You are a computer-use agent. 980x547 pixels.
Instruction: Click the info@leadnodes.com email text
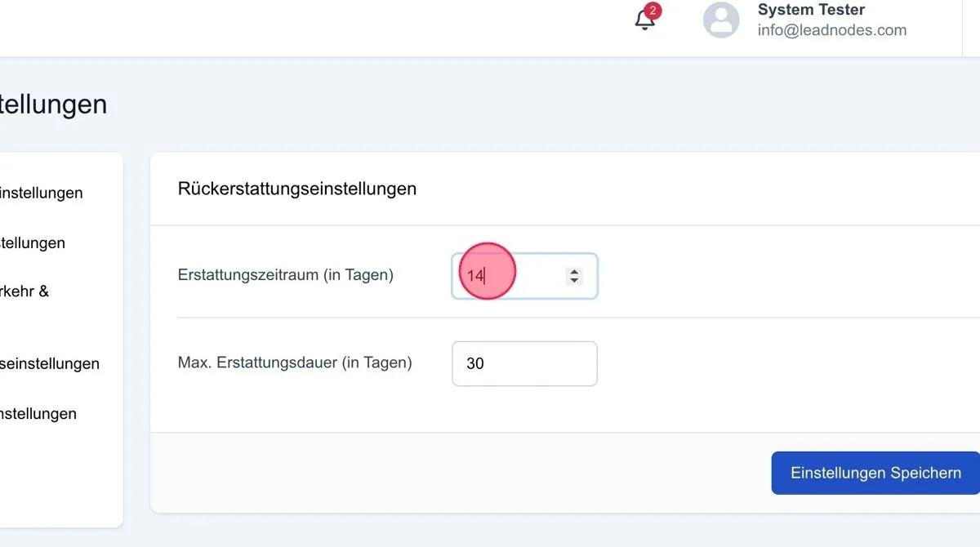[831, 30]
